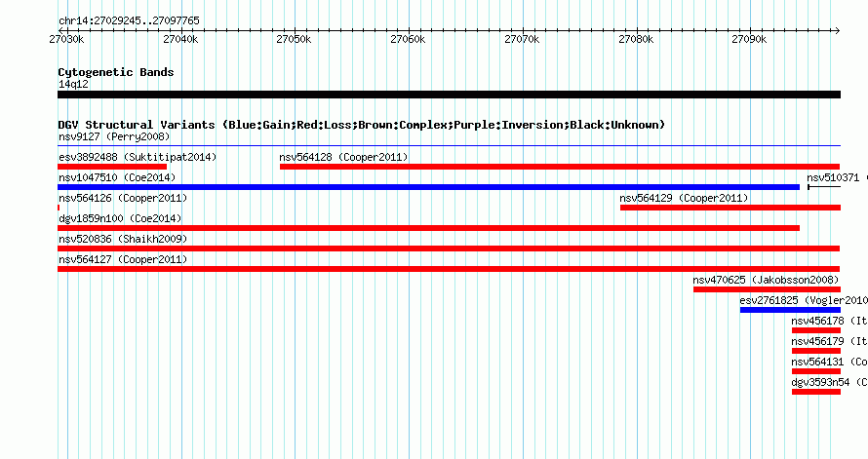This screenshot has width=868, height=459.
Task: Click esv2761825 (Vogler2010) label
Action: tap(804, 300)
